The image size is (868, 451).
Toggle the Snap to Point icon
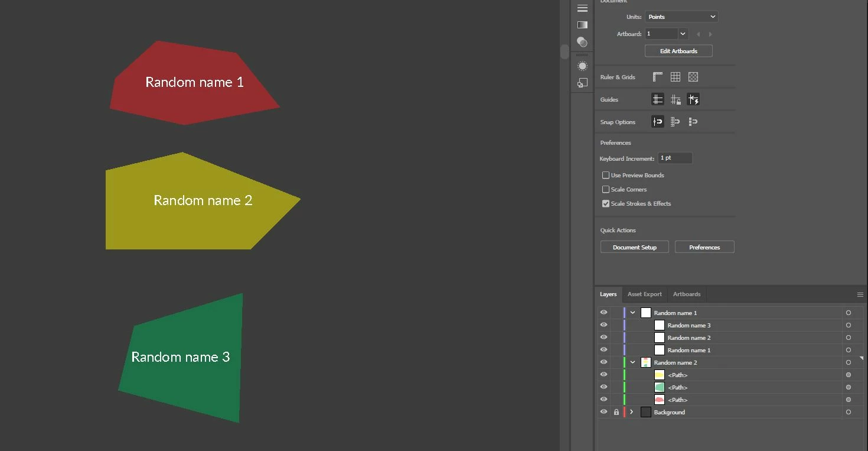coord(658,122)
